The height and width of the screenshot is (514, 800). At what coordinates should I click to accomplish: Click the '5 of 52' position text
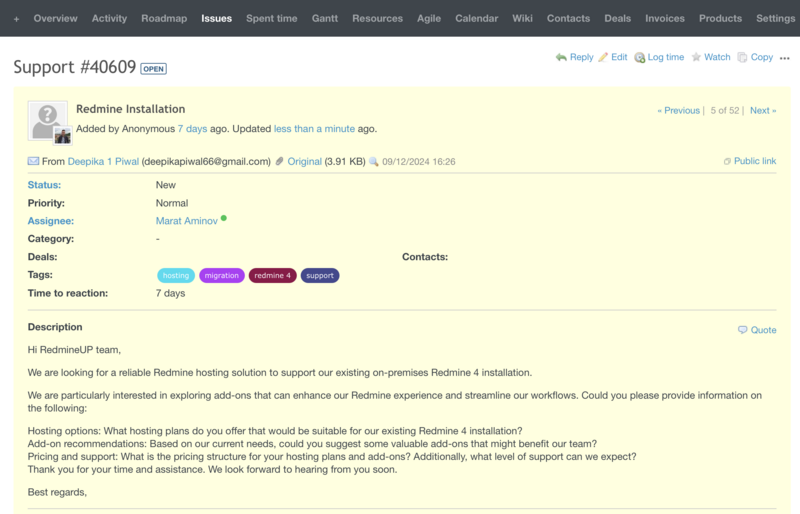tap(724, 110)
